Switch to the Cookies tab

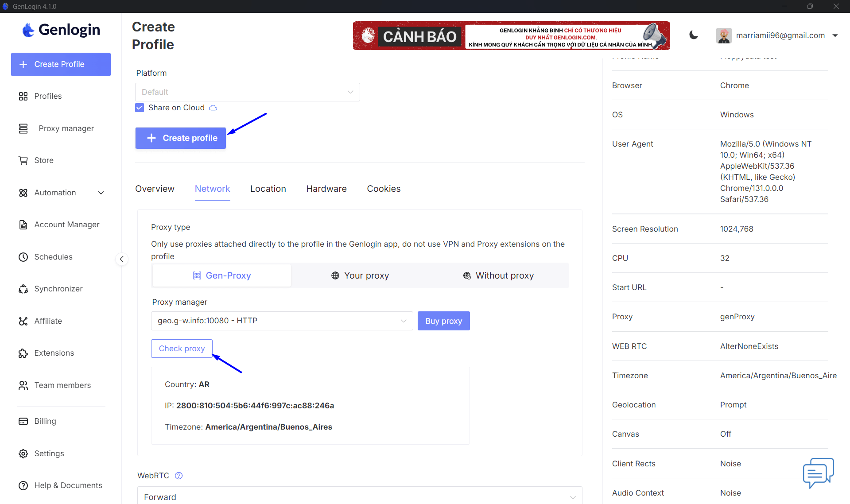[x=384, y=189]
